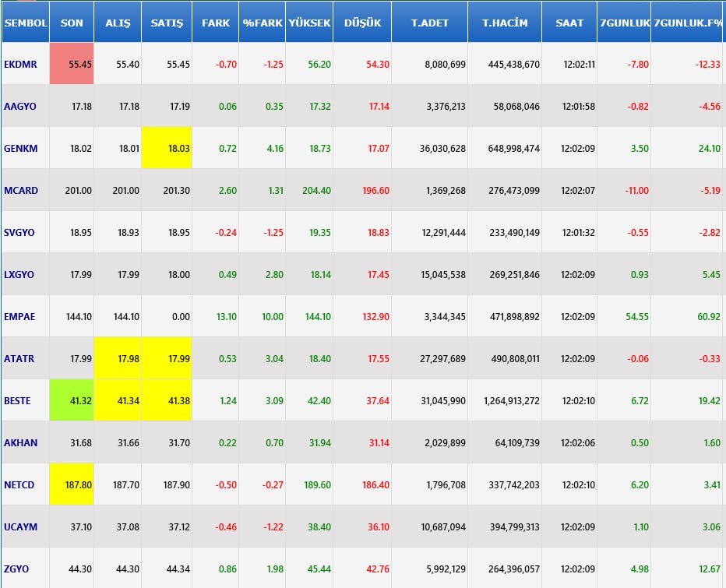Click UCAYM difference value -0.46
The height and width of the screenshot is (588, 726).
[x=226, y=527]
